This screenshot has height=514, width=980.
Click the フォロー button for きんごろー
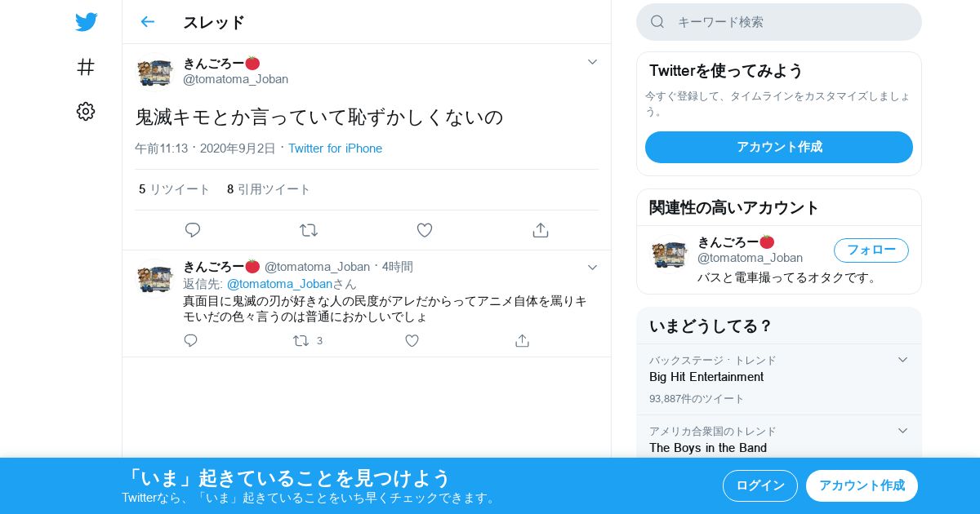click(x=871, y=250)
